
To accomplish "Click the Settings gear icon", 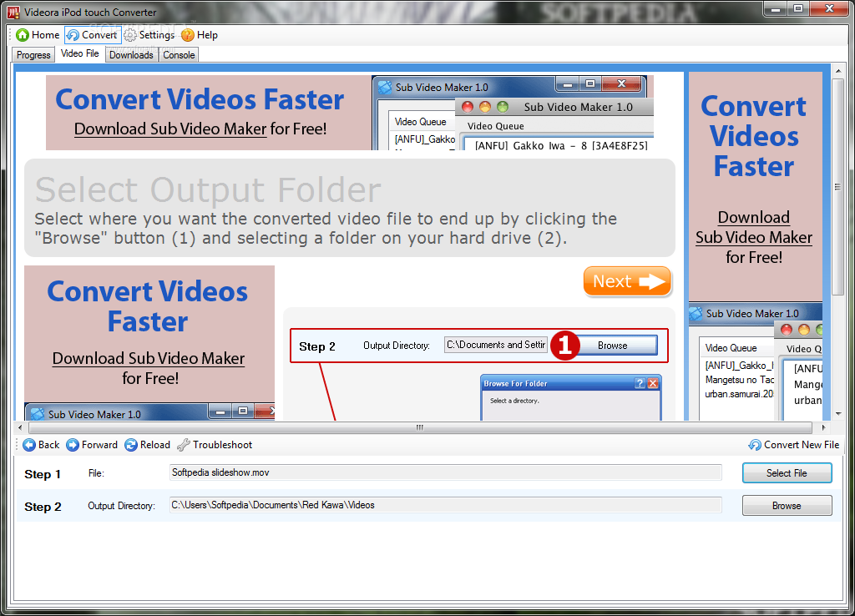I will 129,35.
